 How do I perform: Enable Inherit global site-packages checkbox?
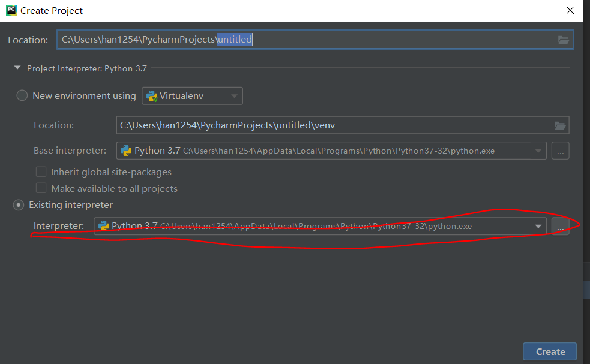click(41, 172)
